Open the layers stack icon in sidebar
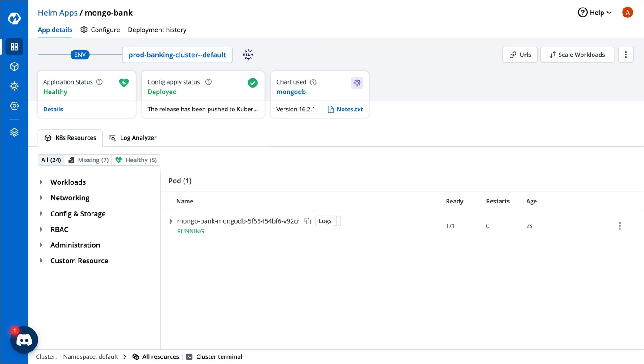 14,132
